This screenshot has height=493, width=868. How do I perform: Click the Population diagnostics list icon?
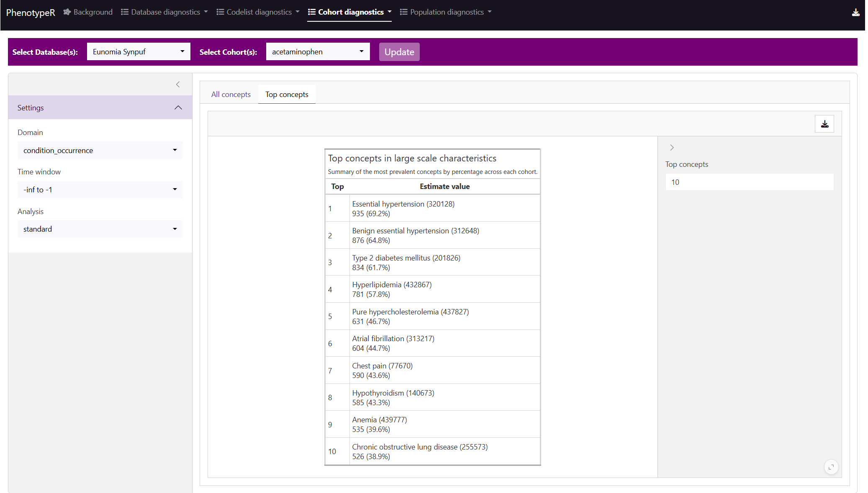403,12
